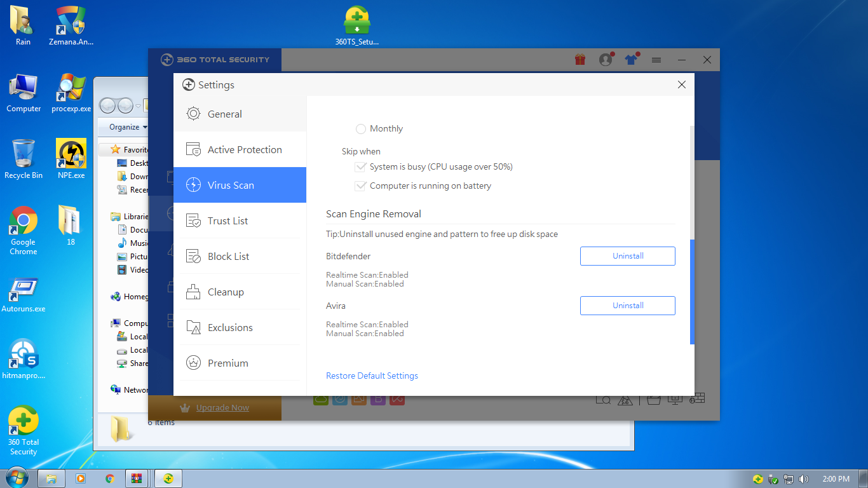Click the Scan Engine Removal heading
868x488 pixels.
[374, 214]
